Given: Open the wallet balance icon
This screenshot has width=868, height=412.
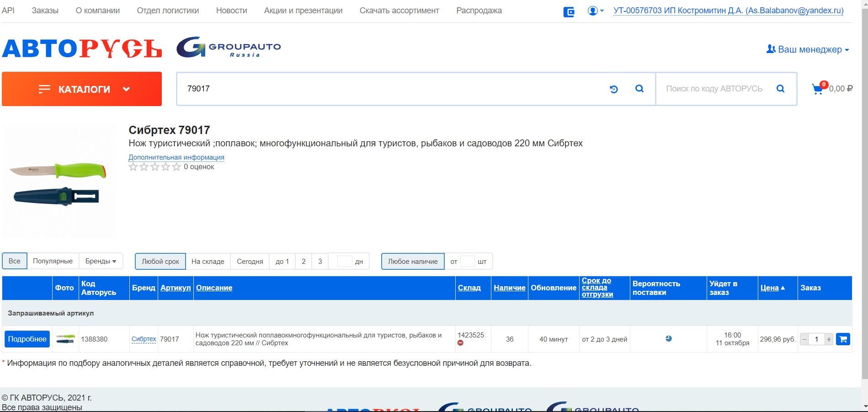Looking at the screenshot, I should [569, 12].
